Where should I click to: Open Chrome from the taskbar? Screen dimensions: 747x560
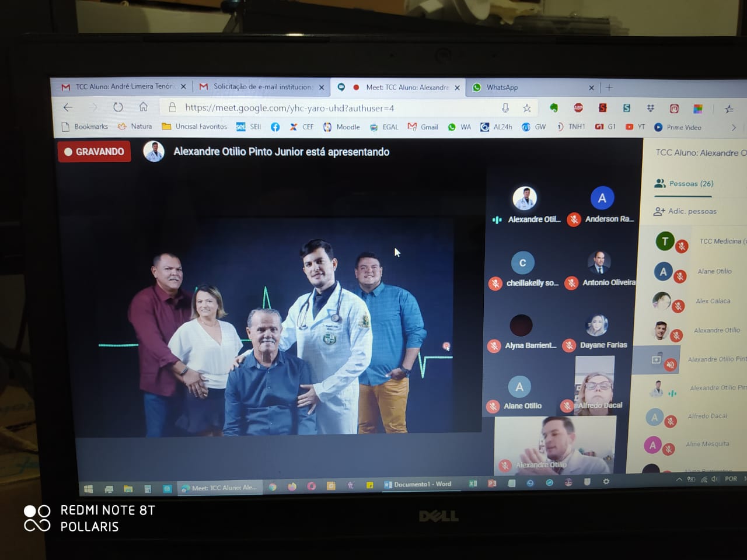click(273, 487)
